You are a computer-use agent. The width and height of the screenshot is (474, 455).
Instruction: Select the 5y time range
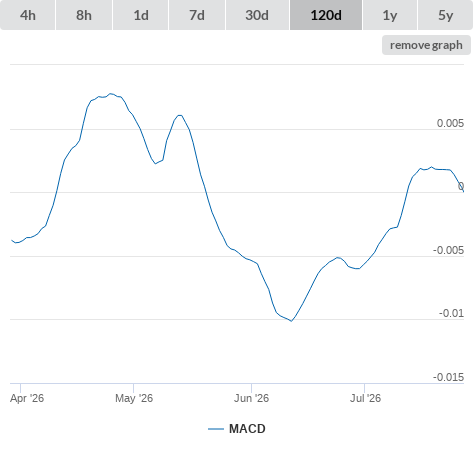pyautogui.click(x=445, y=15)
